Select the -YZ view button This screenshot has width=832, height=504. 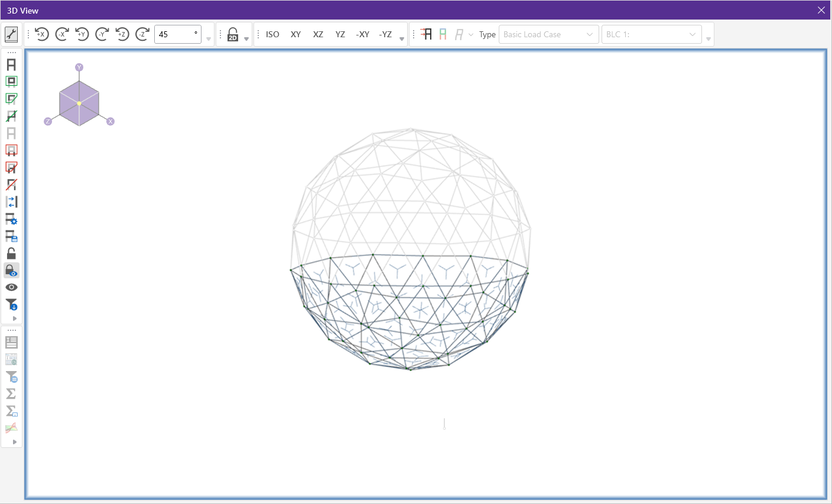pyautogui.click(x=385, y=34)
